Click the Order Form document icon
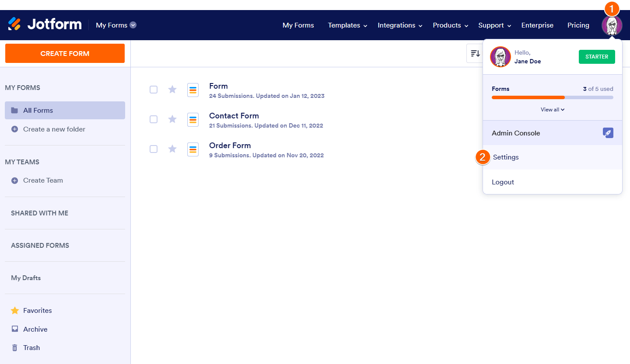Image resolution: width=630 pixels, height=364 pixels. point(193,149)
